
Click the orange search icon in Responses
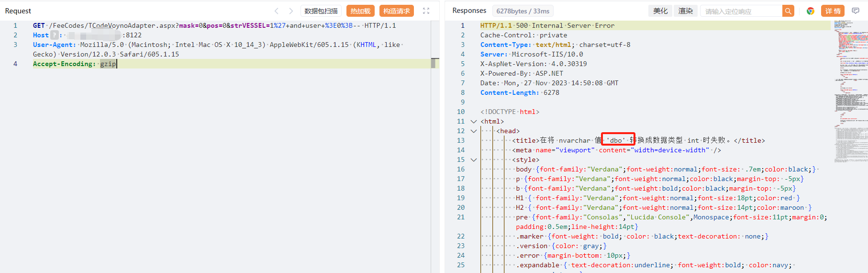(788, 11)
